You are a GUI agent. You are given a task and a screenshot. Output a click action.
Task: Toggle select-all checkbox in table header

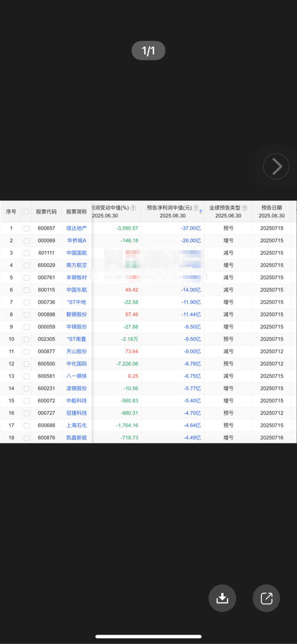click(x=26, y=212)
